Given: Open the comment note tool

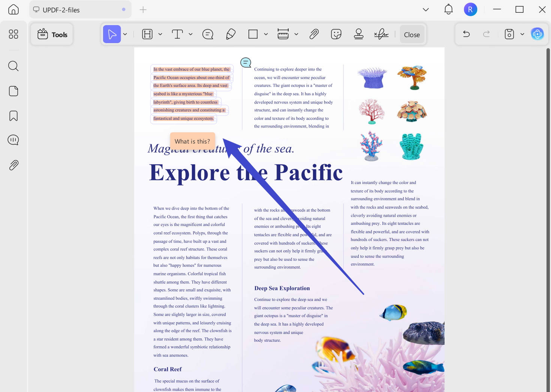Looking at the screenshot, I should coord(208,34).
